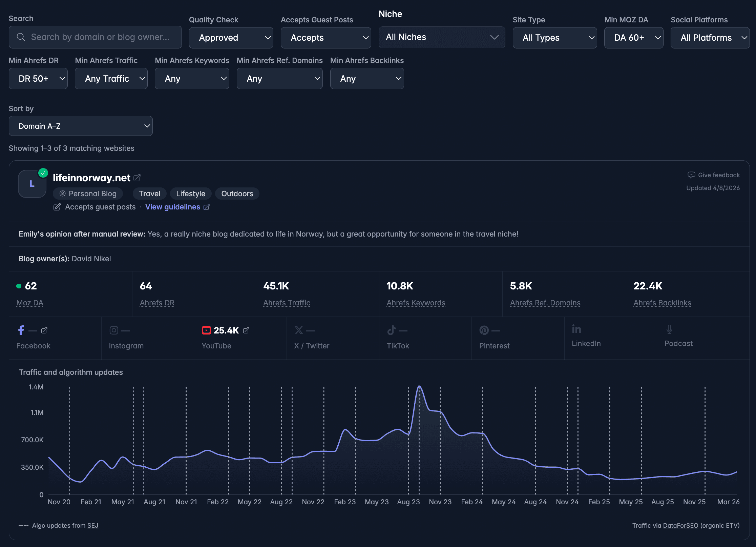Click the Instagram logo icon
Viewport: 756px width, 547px height.
click(114, 330)
